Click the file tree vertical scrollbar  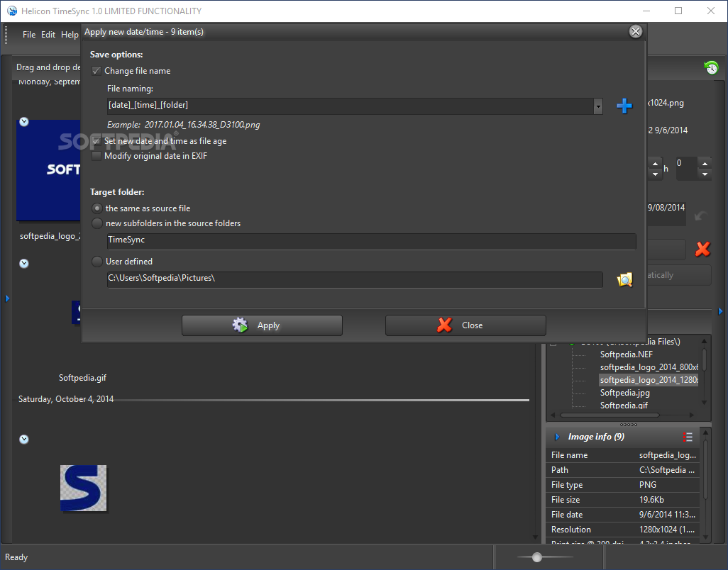tap(704, 360)
